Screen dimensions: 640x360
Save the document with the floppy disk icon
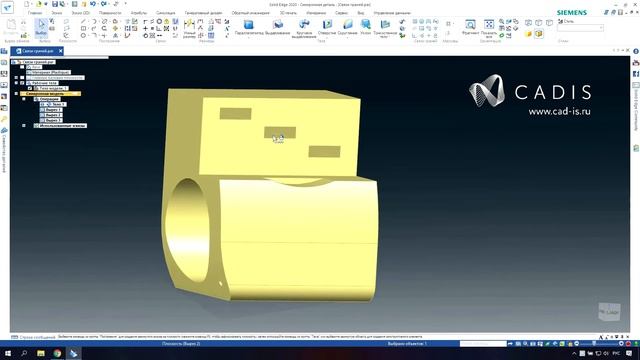pyautogui.click(x=55, y=4)
